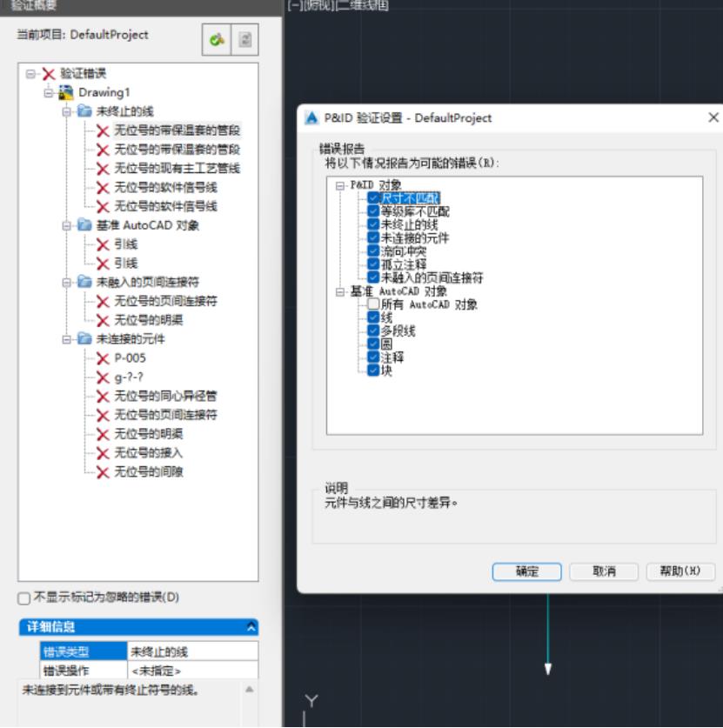The height and width of the screenshot is (728, 723).
Task: Collapse the 未融入的页间连接符 tree node
Action: (67, 283)
